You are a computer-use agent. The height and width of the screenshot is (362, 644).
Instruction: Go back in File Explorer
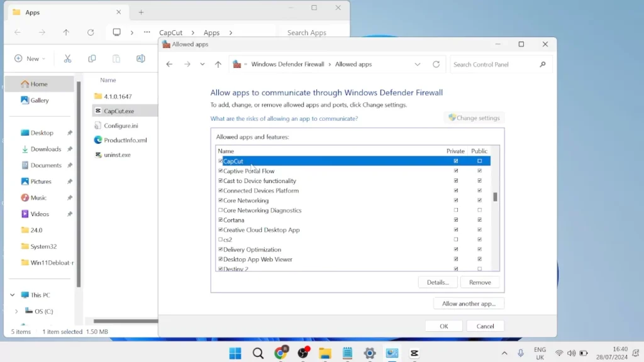(x=18, y=33)
